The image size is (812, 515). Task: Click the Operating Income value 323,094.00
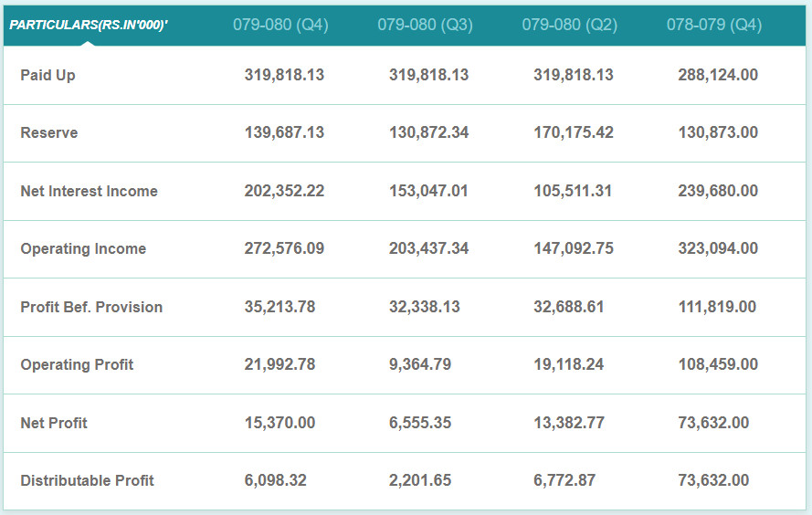click(x=718, y=248)
